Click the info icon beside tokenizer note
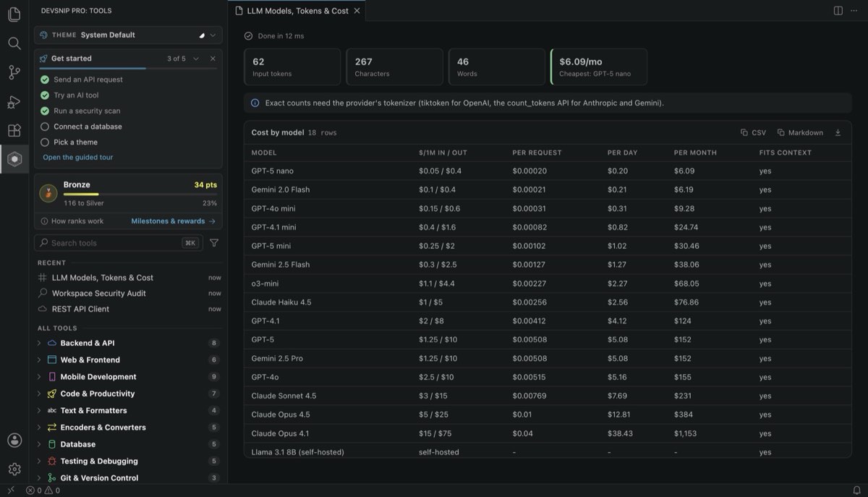Image resolution: width=868 pixels, height=497 pixels. click(x=255, y=103)
